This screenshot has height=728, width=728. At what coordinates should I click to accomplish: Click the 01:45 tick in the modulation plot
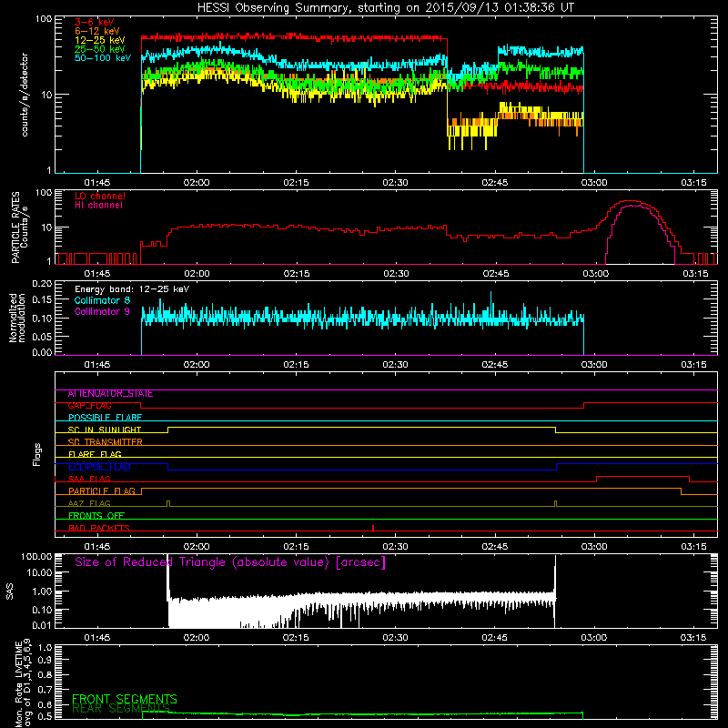click(x=97, y=365)
